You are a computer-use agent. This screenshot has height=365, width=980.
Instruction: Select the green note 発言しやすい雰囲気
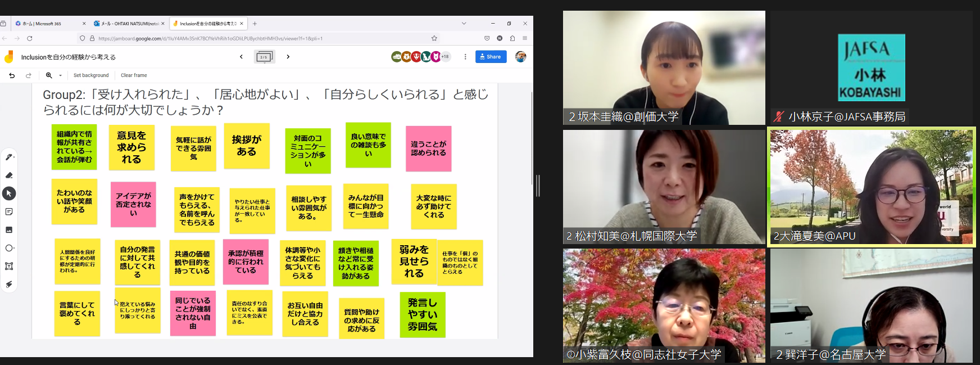coord(423,314)
